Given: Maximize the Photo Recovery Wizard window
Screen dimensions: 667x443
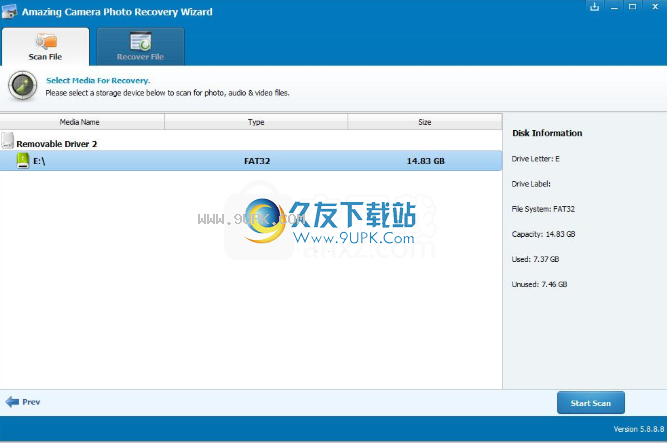Looking at the screenshot, I should coord(633,7).
